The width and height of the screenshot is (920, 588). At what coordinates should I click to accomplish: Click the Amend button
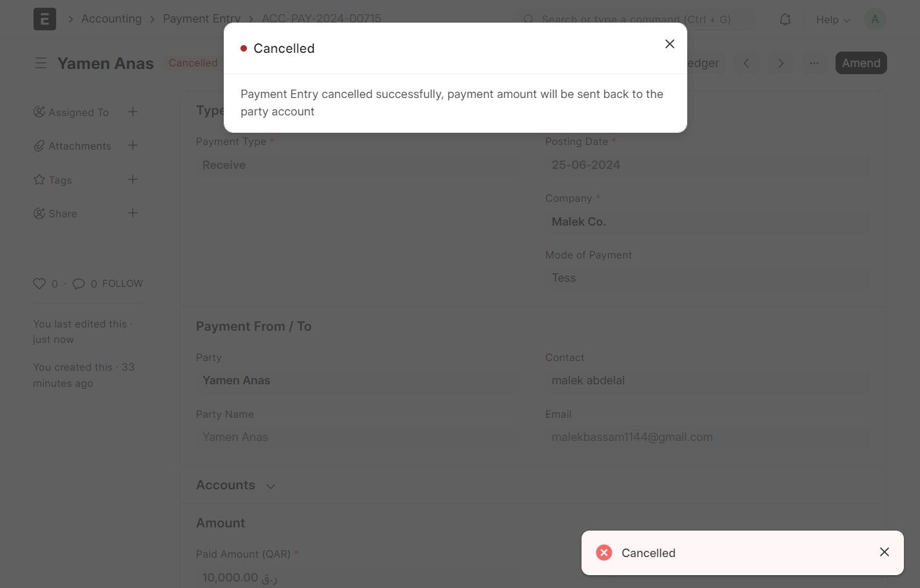point(861,63)
